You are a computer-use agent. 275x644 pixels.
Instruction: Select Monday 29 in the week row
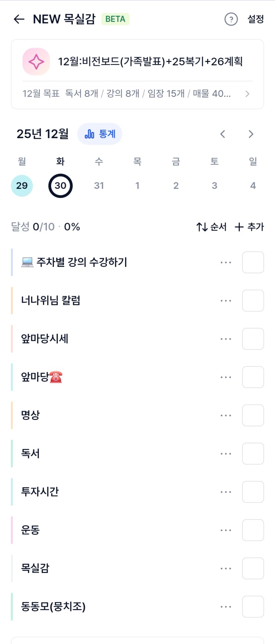[22, 186]
